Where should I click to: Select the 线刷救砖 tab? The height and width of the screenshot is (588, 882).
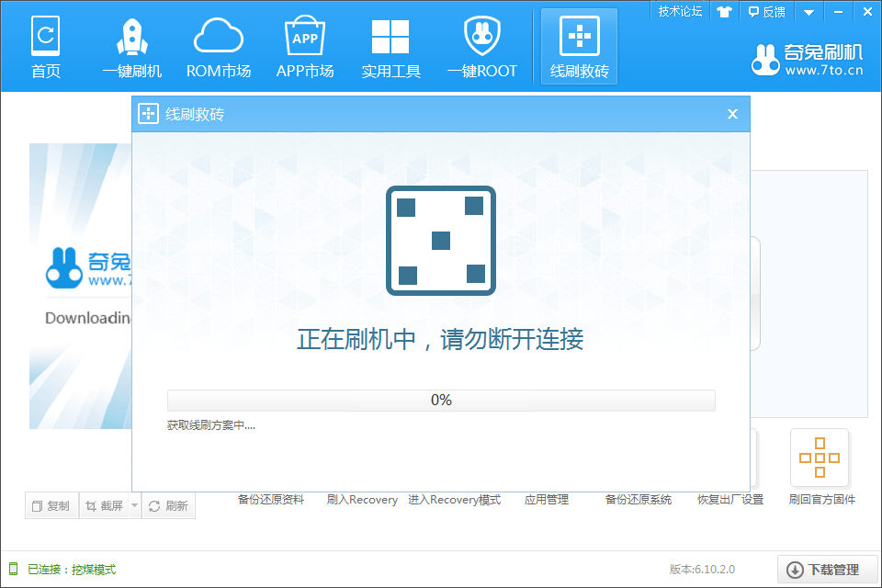[x=579, y=46]
